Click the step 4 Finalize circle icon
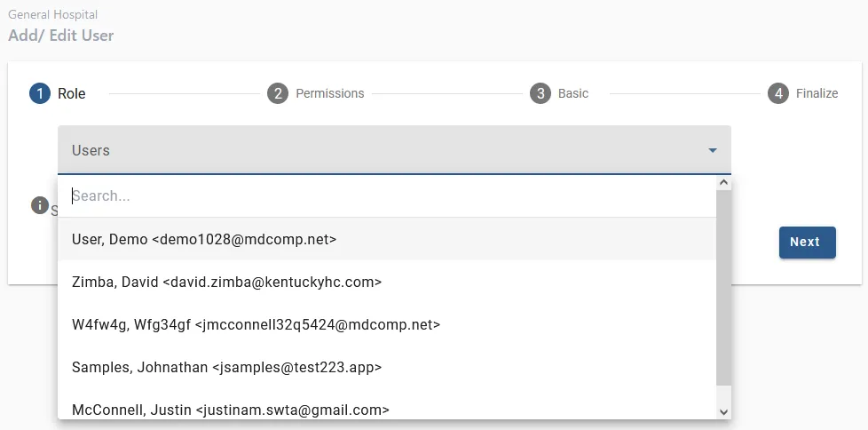 (778, 93)
